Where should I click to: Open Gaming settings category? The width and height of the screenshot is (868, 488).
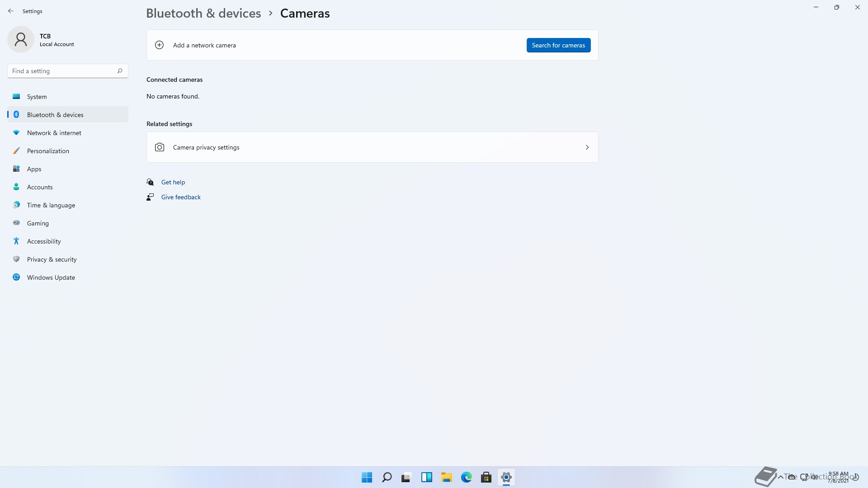[68, 223]
